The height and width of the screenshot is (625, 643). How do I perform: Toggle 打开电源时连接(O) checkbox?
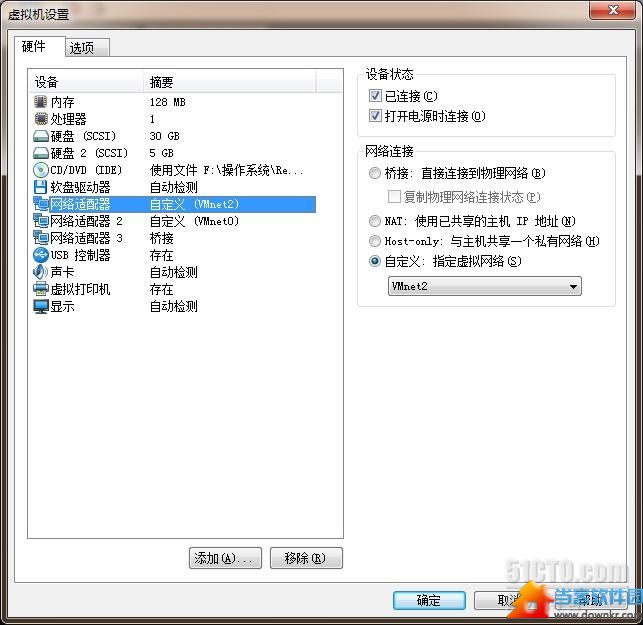375,116
